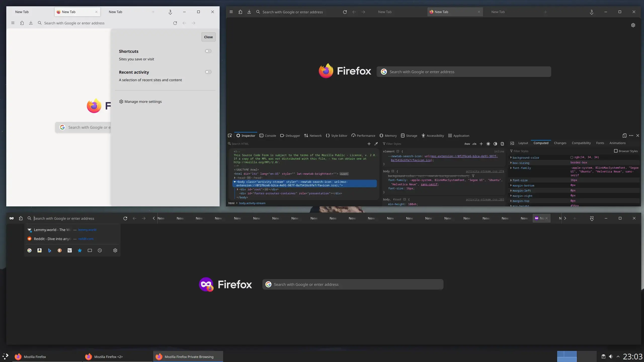This screenshot has height=362, width=644.
Task: Reload page in the private browsing window
Action: click(x=125, y=218)
